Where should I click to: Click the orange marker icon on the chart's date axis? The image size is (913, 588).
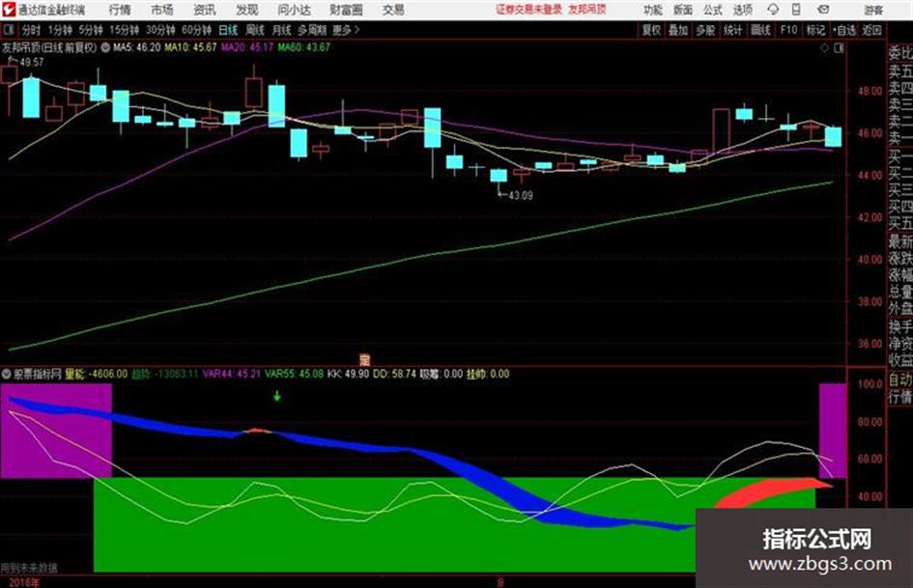pos(364,359)
